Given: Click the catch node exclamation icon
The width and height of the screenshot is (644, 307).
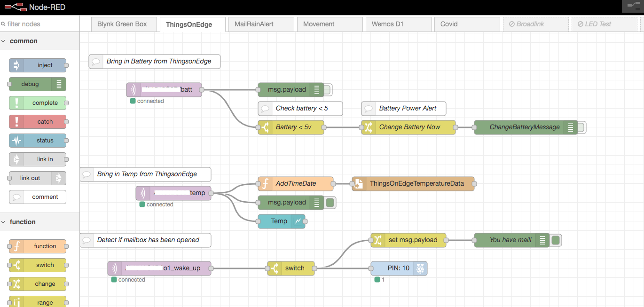Looking at the screenshot, I should point(16,122).
